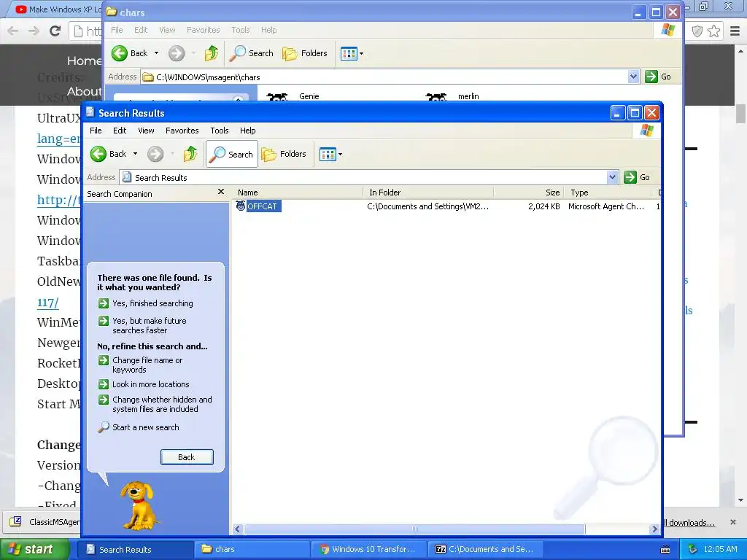Open the Help menu in Search Results
747x560 pixels.
click(247, 131)
